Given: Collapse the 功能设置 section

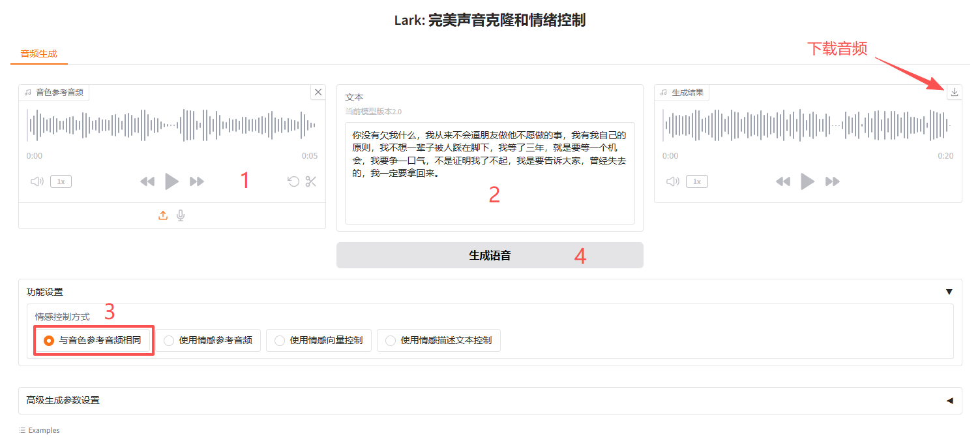Looking at the screenshot, I should click(490, 292).
